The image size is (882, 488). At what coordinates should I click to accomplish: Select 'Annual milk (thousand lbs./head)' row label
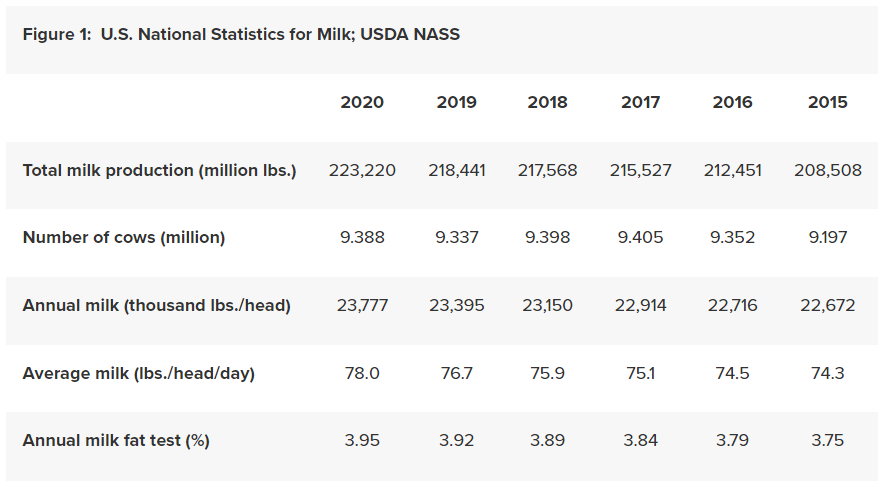tap(157, 305)
